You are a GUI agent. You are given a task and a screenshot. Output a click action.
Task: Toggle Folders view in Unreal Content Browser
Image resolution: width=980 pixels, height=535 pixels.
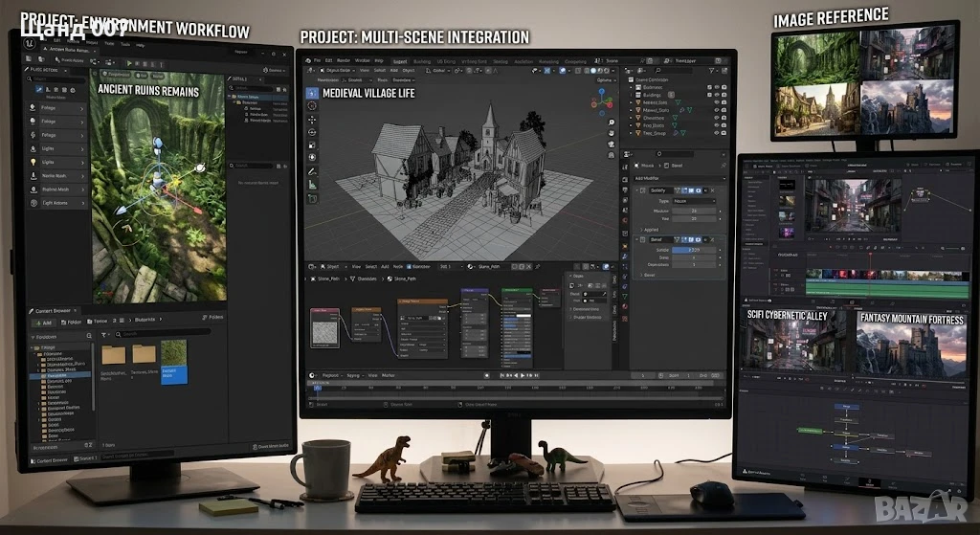[x=213, y=318]
